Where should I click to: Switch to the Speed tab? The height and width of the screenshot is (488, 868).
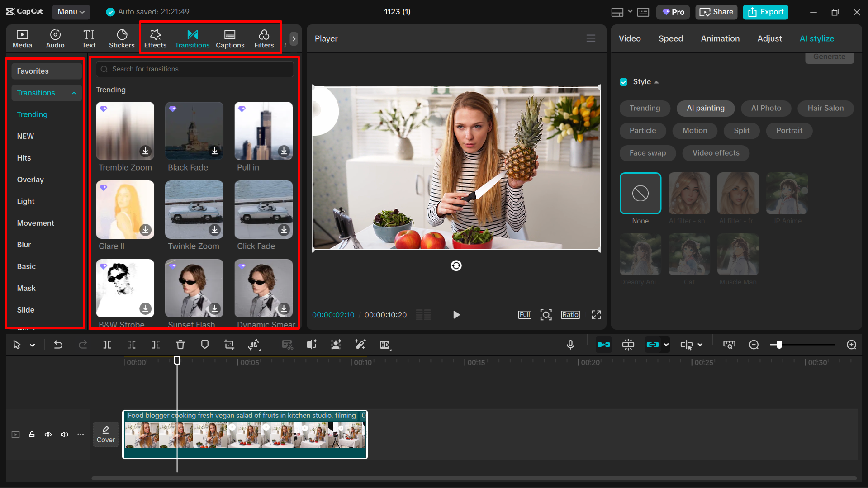coord(670,38)
